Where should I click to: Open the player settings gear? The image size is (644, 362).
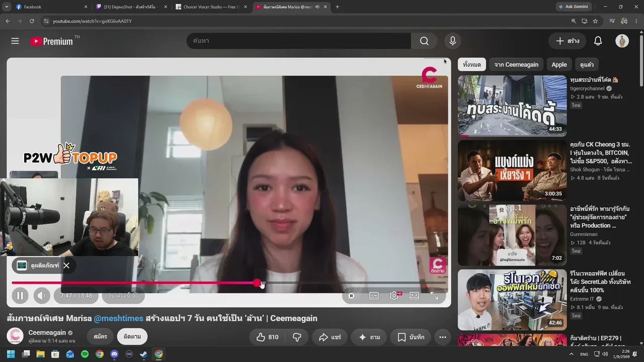point(394,296)
